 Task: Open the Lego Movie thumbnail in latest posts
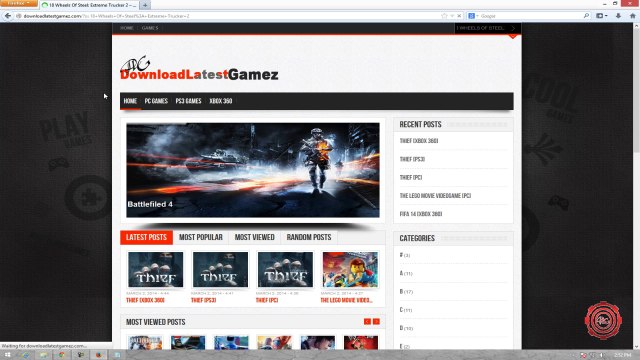click(350, 269)
